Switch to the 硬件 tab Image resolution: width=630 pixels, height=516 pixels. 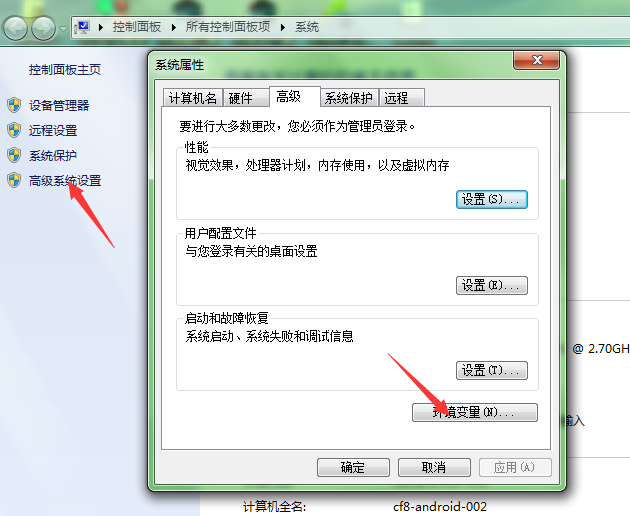pyautogui.click(x=245, y=98)
